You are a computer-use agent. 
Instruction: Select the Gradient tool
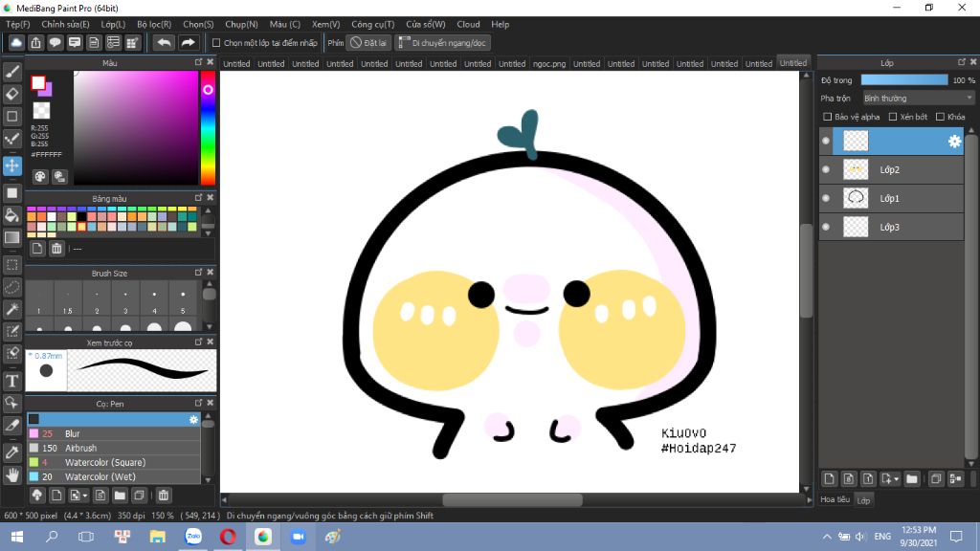[11, 238]
